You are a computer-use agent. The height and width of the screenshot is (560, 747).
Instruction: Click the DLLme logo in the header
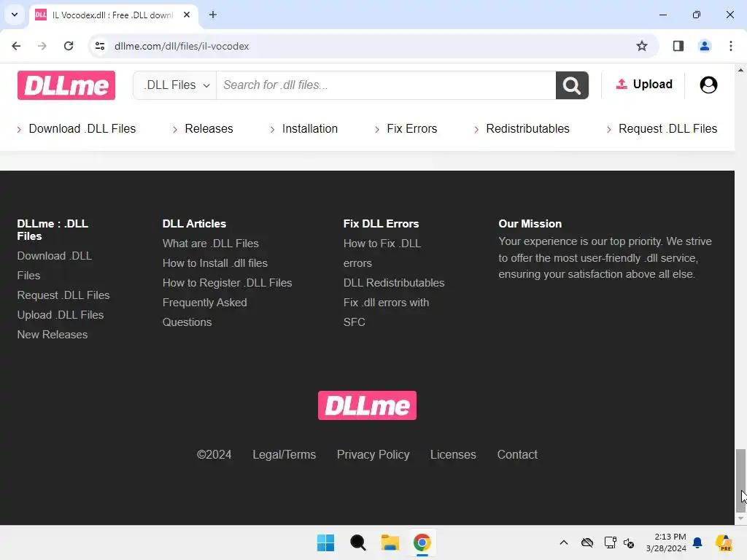tap(66, 85)
